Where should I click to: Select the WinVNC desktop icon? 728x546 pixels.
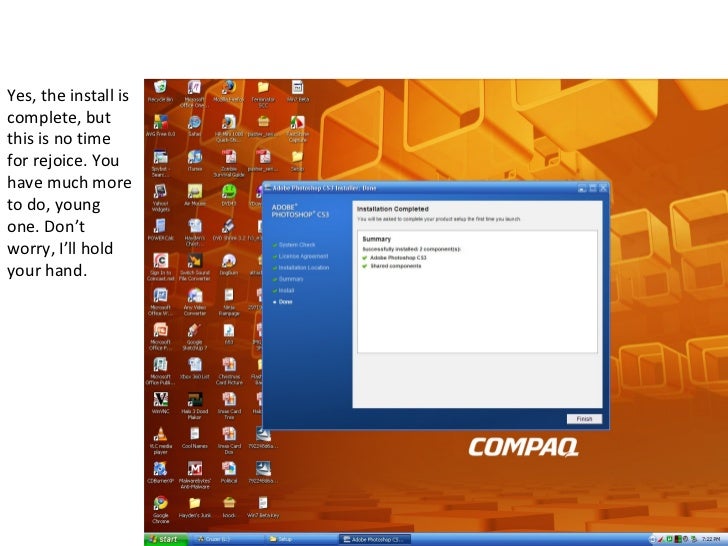(160, 403)
